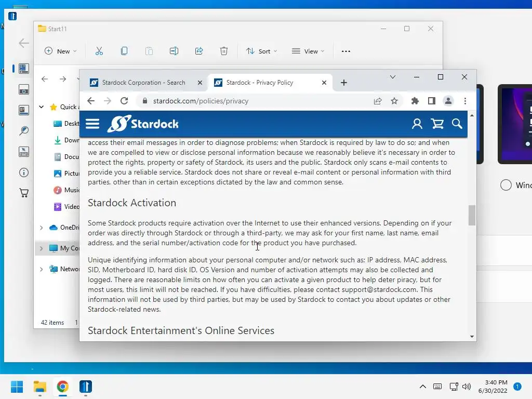Bookmark this page with the star icon
The image size is (532, 399).
click(394, 101)
